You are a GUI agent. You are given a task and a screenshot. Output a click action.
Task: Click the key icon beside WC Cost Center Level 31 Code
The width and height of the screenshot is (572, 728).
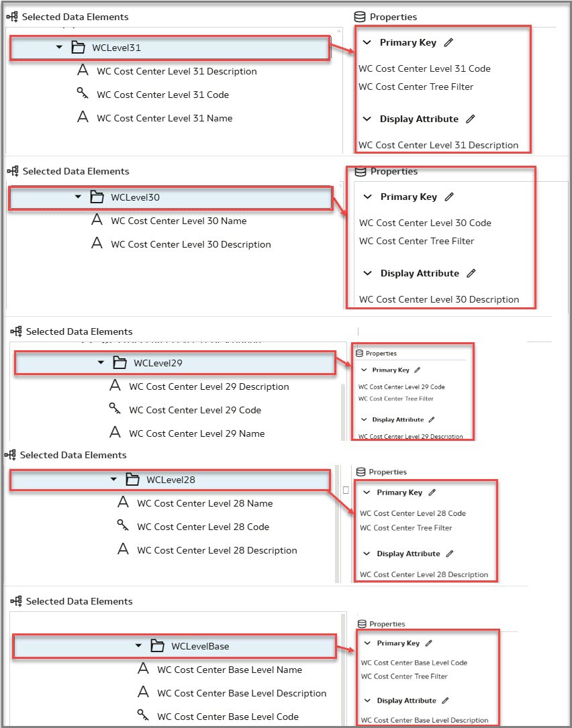82,94
